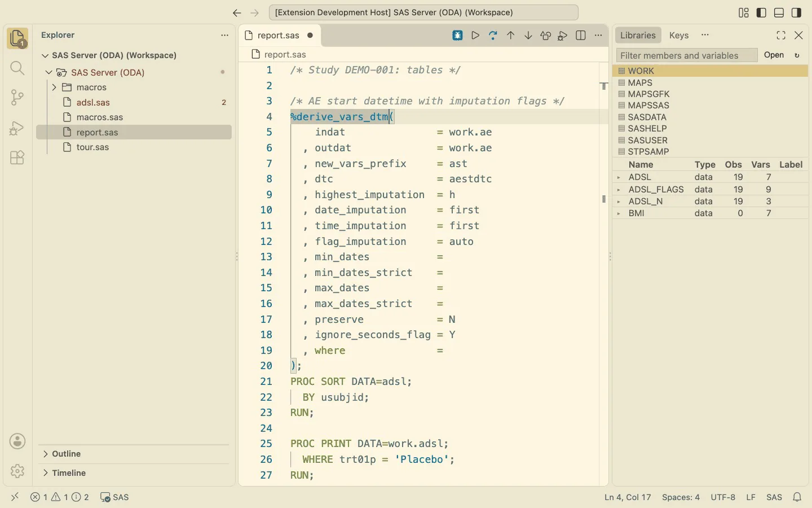
Task: Click the command center search box
Action: tap(423, 12)
